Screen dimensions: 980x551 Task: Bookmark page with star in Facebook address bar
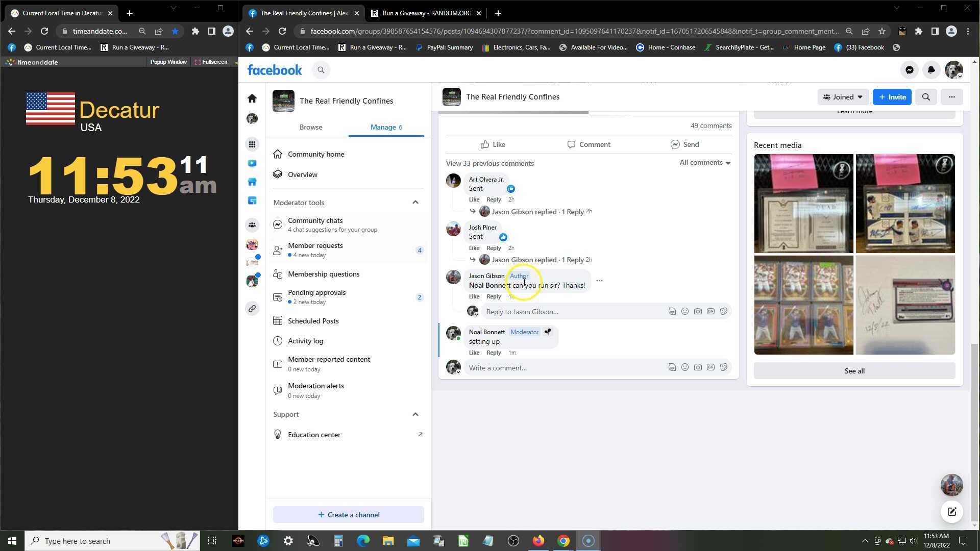pos(882,31)
